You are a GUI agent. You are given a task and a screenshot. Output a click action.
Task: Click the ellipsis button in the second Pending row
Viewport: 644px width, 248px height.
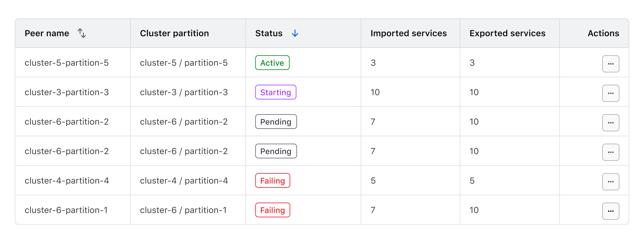point(611,152)
